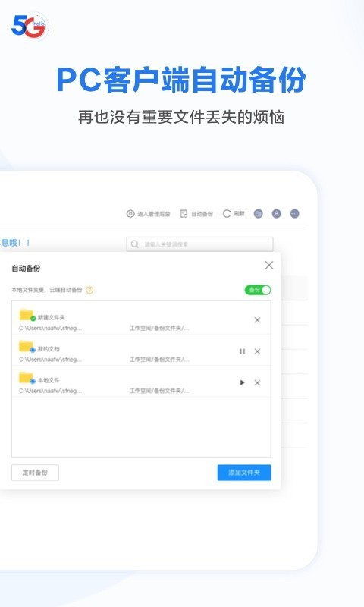Open the user avatar icon in toolbar
The image size is (364, 607).
pos(276,214)
